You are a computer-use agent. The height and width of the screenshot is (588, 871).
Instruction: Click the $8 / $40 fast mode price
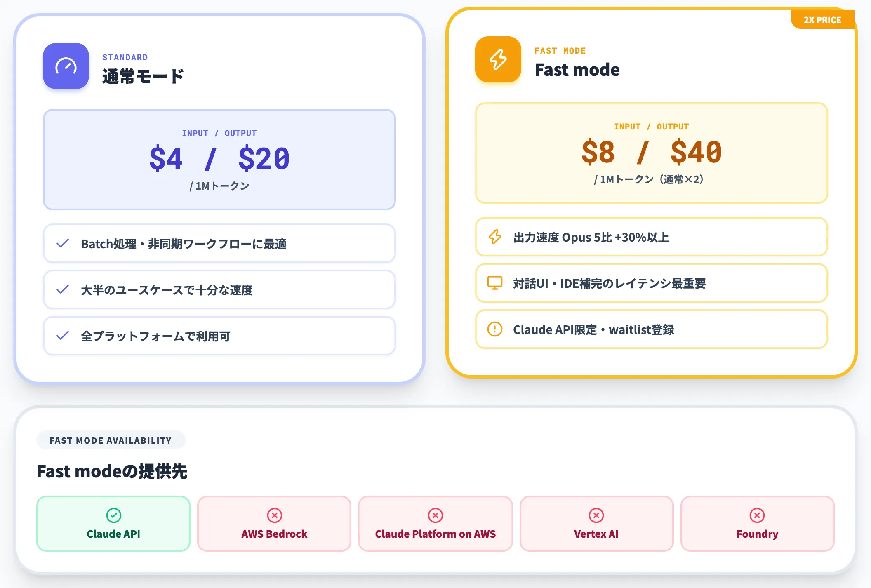coord(652,152)
